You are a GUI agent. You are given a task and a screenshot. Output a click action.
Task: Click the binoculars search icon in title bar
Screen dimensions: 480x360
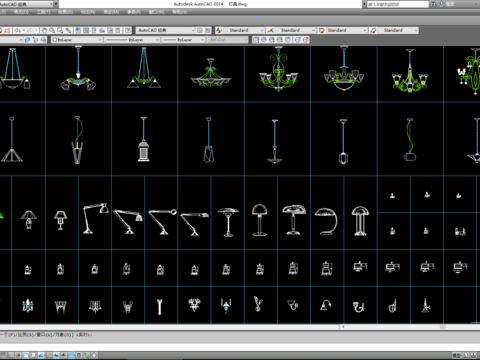coord(433,4)
